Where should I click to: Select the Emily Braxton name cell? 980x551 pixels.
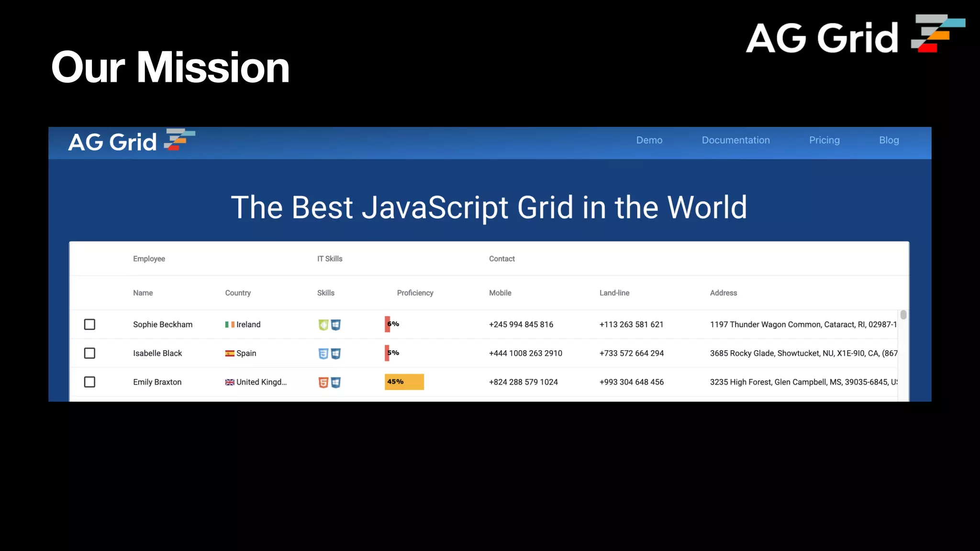click(x=157, y=382)
